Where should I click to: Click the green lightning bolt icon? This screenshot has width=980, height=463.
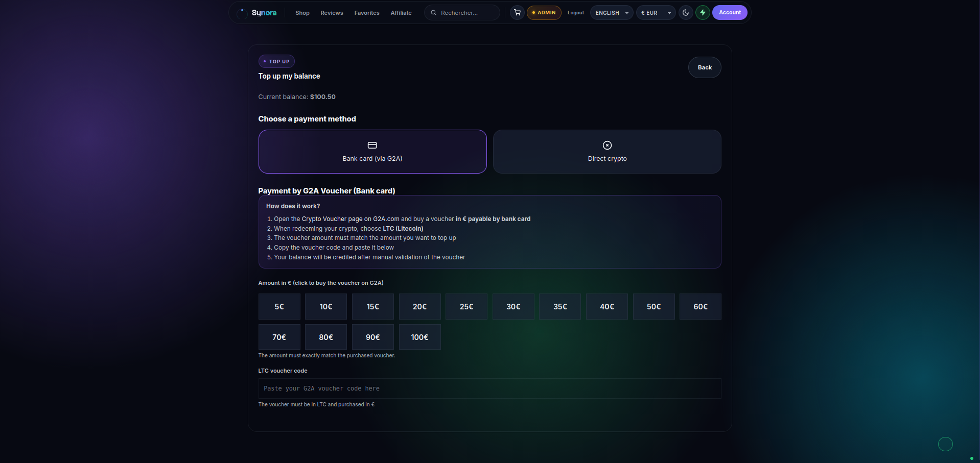(x=703, y=13)
